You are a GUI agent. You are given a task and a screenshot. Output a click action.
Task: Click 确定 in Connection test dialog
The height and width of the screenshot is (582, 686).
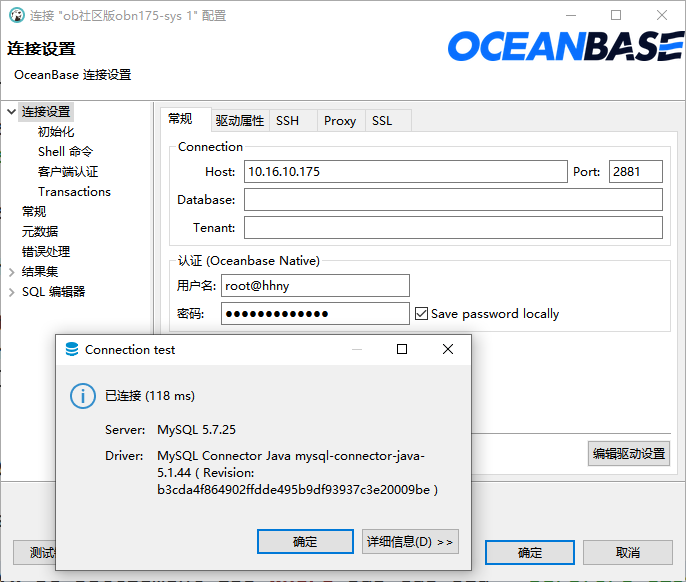(x=305, y=541)
